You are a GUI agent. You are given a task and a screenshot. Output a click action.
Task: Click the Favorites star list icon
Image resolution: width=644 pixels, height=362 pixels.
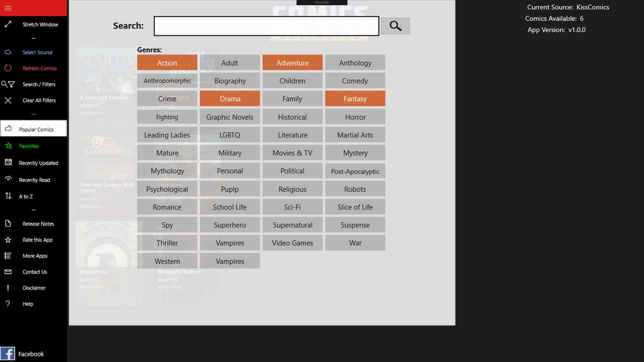tap(8, 146)
